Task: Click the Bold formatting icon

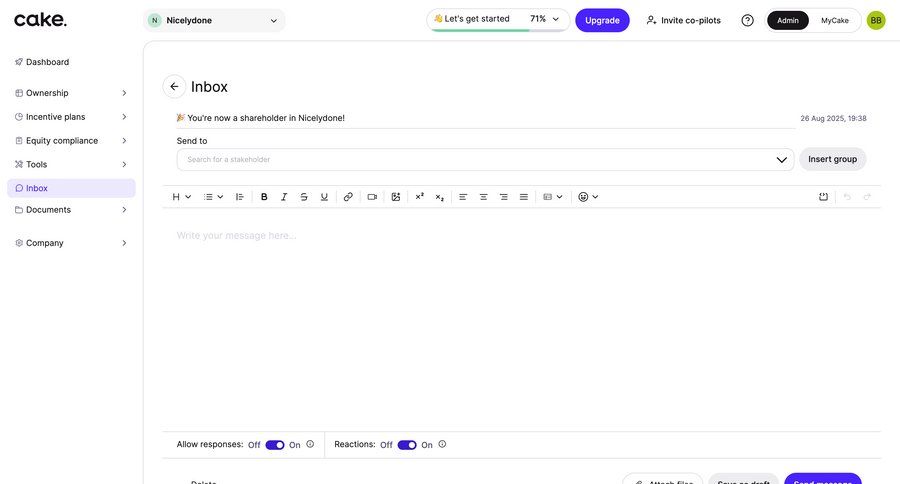Action: point(264,197)
